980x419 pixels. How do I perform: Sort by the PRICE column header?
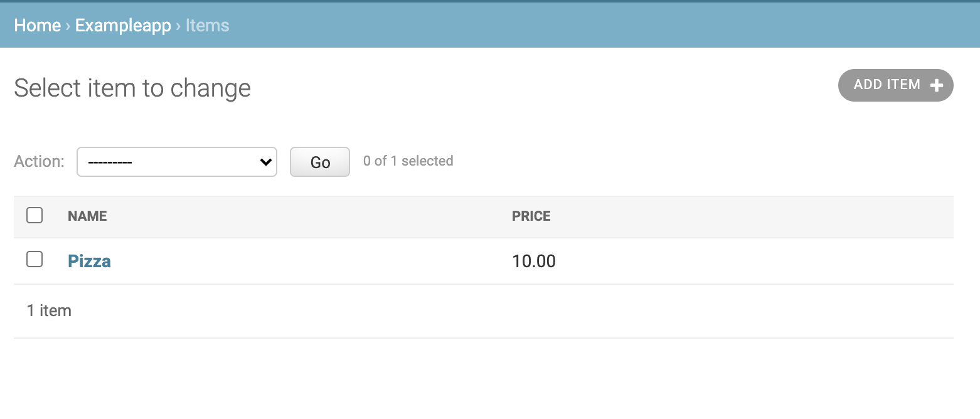[531, 216]
